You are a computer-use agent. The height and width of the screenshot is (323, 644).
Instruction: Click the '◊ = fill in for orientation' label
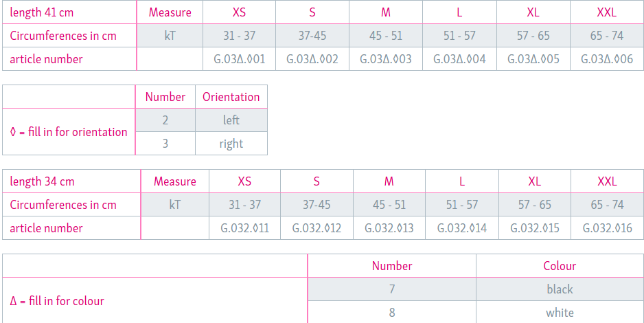pyautogui.click(x=69, y=132)
